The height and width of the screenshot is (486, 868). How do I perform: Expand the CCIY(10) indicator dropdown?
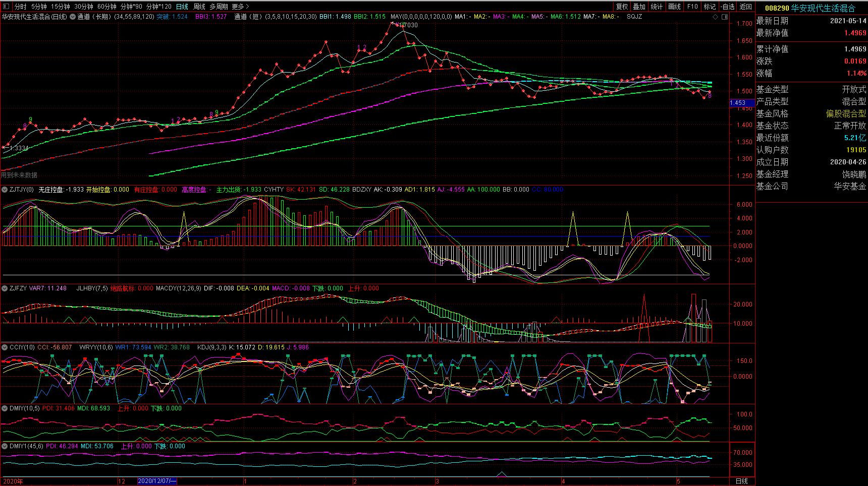tap(5, 347)
